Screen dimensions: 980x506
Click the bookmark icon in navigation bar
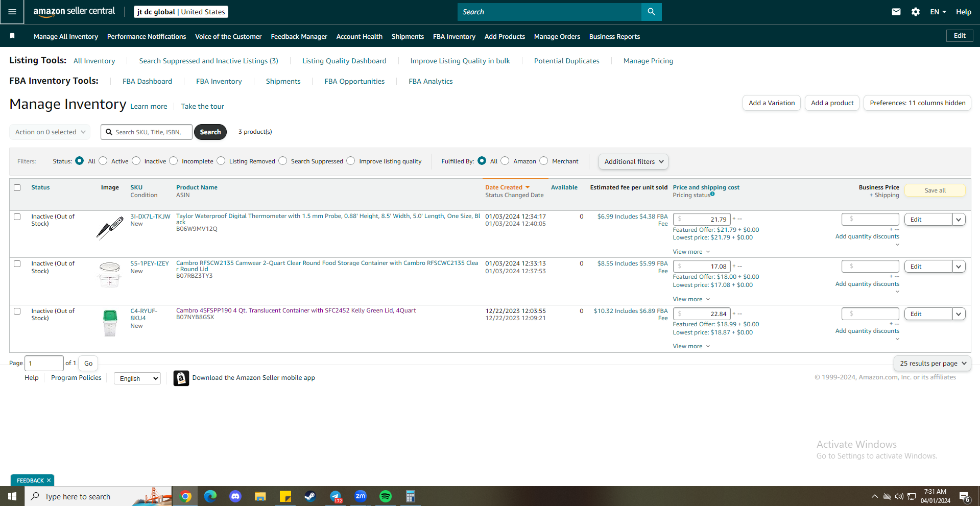(x=12, y=36)
